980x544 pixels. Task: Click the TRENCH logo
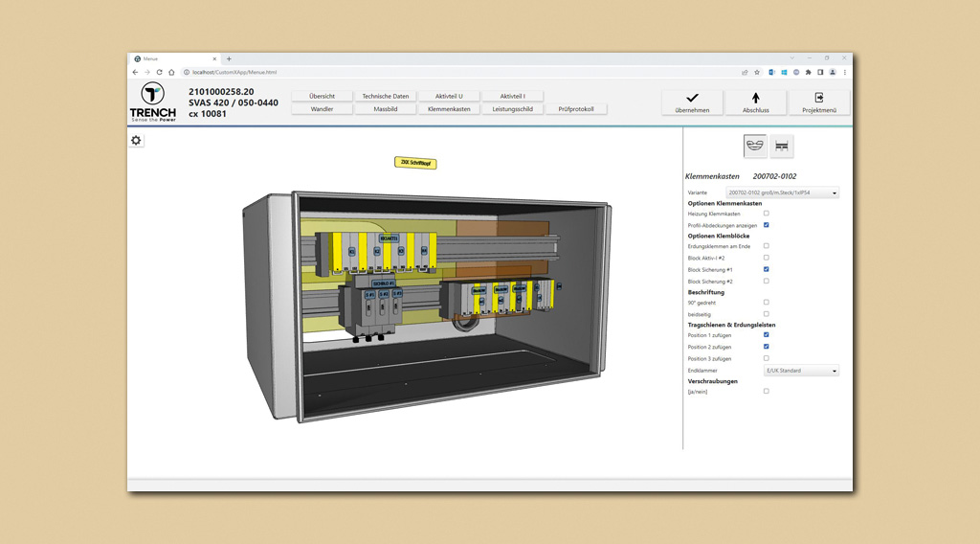[153, 102]
